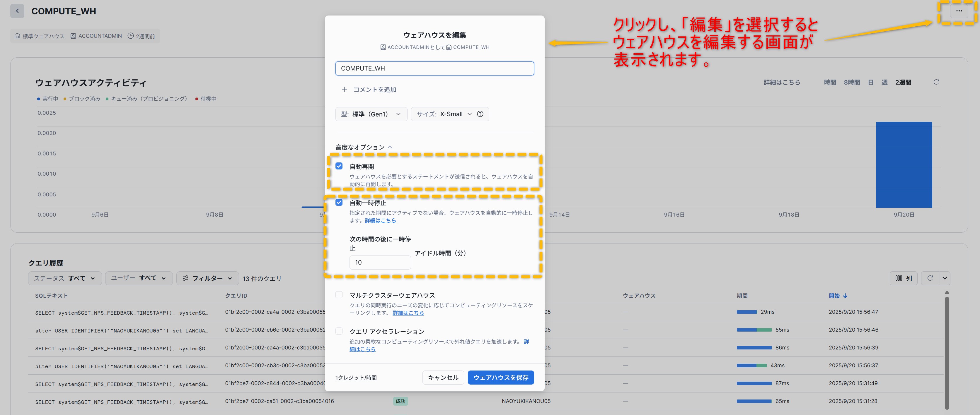
Task: Click the ウェアハウスを保存 button
Action: pyautogui.click(x=500, y=377)
